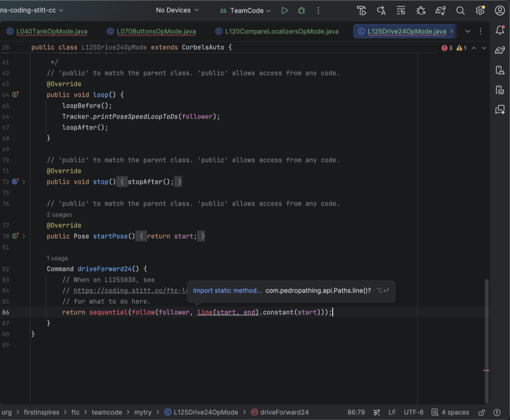Open the problems indicator in status bar

point(497,412)
